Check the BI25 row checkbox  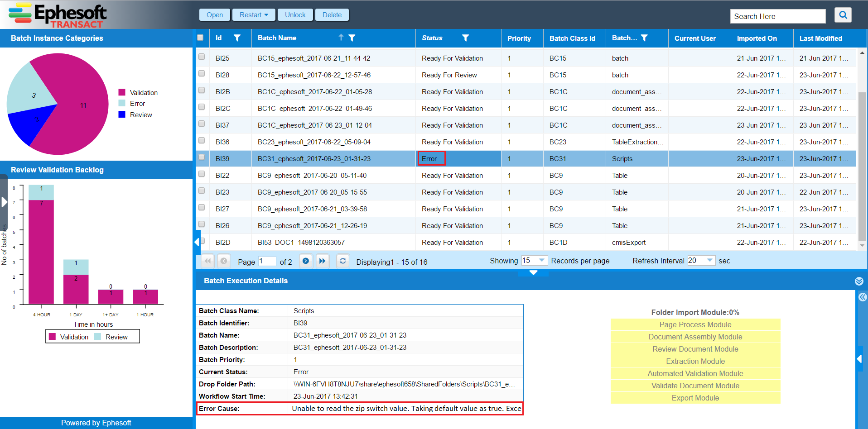202,57
